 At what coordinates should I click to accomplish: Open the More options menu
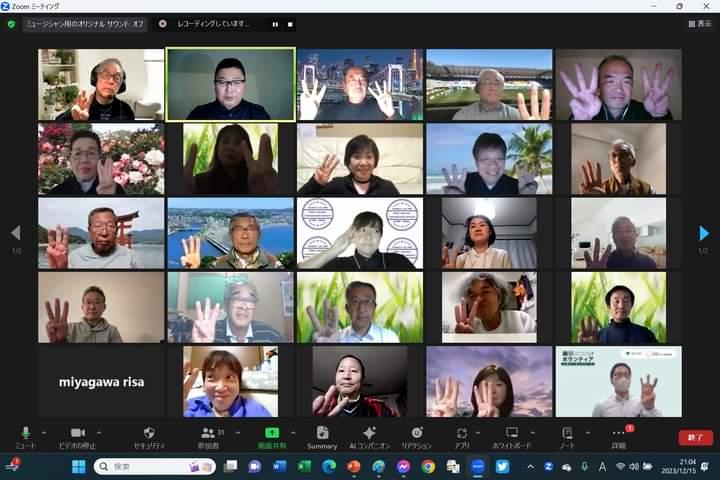pos(617,434)
